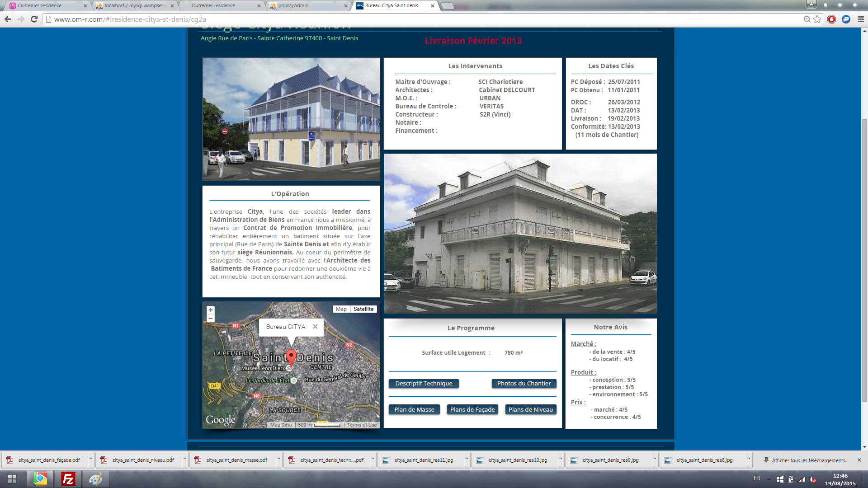Expand options for citya_saint_denis_rea8.jpg download
This screenshot has width=868, height=488.
749,460
